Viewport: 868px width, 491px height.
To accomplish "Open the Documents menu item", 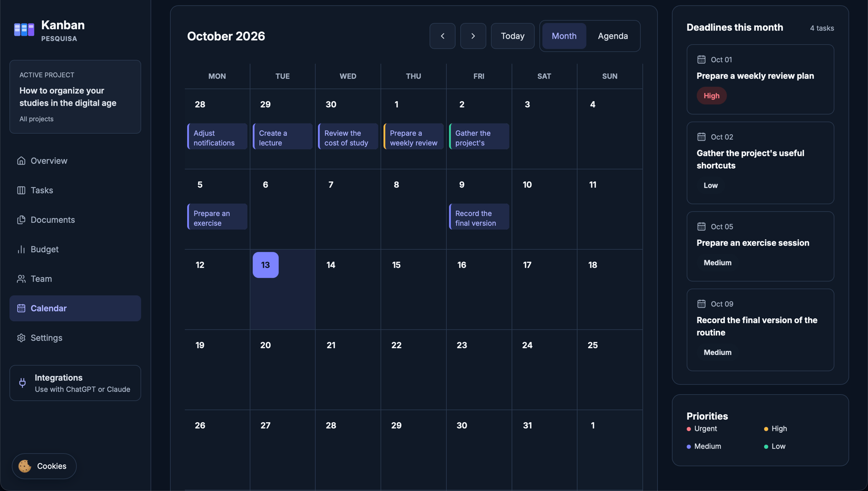I will click(75, 220).
